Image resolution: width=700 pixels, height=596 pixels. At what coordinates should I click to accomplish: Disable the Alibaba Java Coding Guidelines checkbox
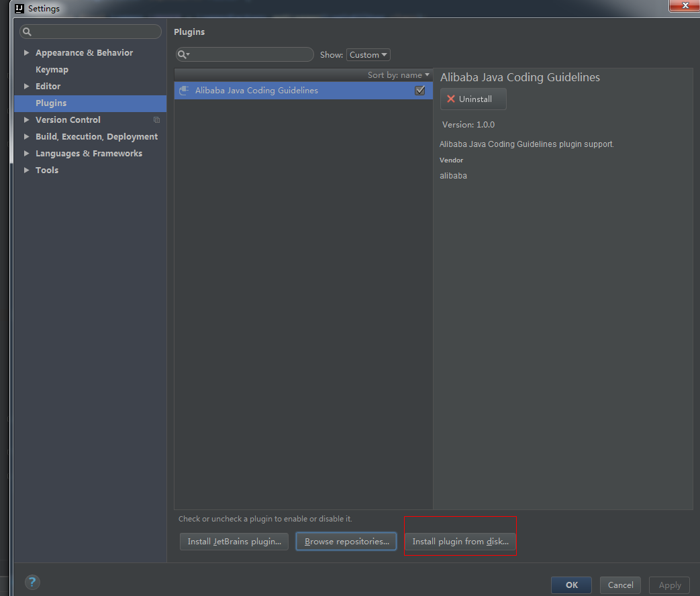tap(419, 91)
